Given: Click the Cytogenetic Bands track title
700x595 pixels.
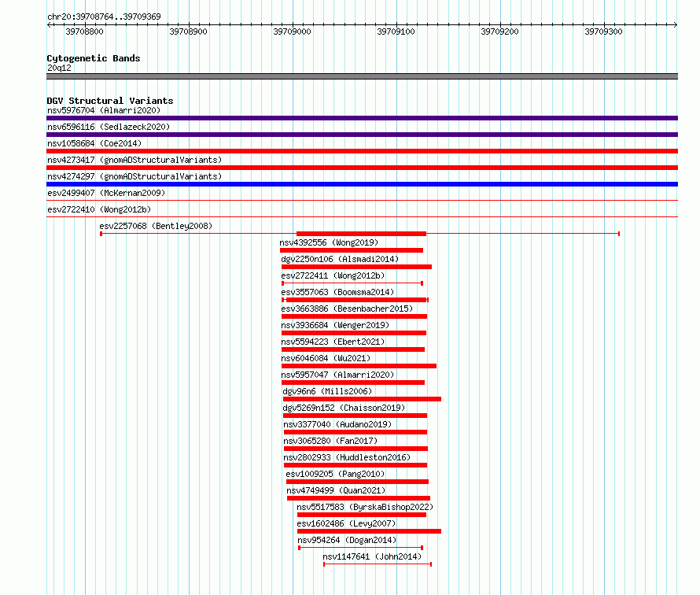Looking at the screenshot, I should 94,58.
